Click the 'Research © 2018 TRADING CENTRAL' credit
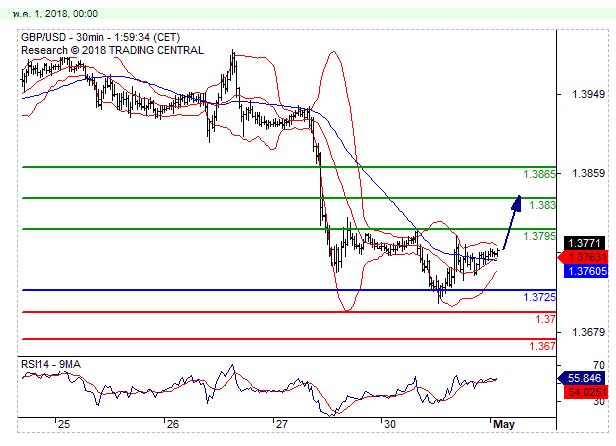Image resolution: width=616 pixels, height=446 pixels. 112,50
